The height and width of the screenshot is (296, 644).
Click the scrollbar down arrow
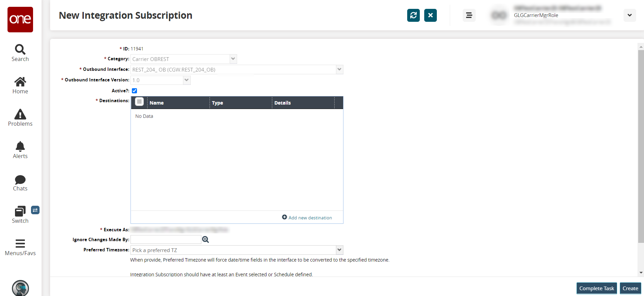coord(641,272)
